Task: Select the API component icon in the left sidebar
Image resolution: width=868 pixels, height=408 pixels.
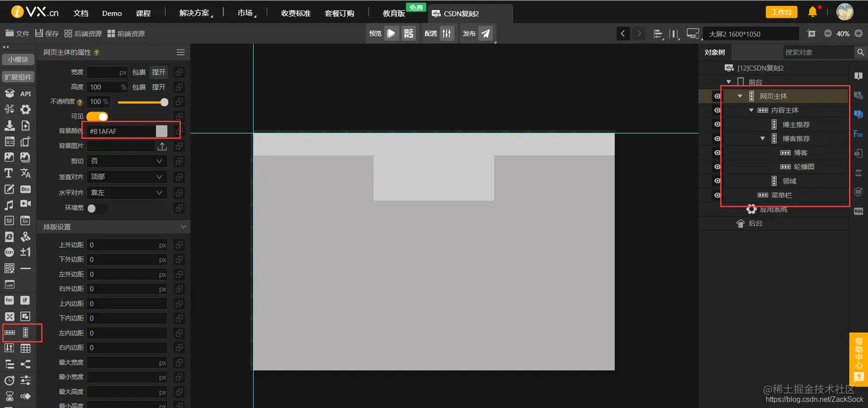Action: tap(25, 93)
